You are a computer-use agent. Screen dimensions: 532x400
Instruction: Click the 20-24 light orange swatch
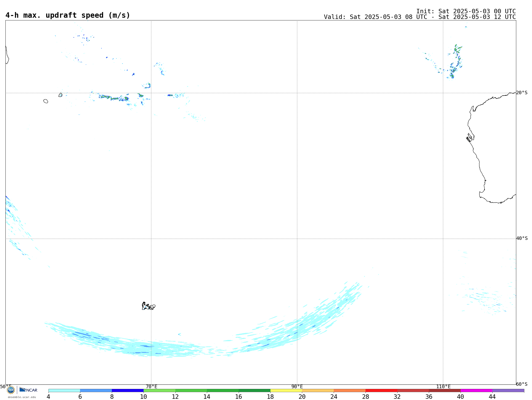(318, 390)
